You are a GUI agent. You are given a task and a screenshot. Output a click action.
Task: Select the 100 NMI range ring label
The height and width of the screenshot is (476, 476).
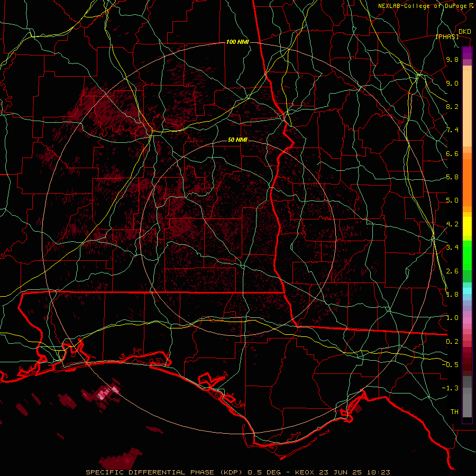[237, 42]
